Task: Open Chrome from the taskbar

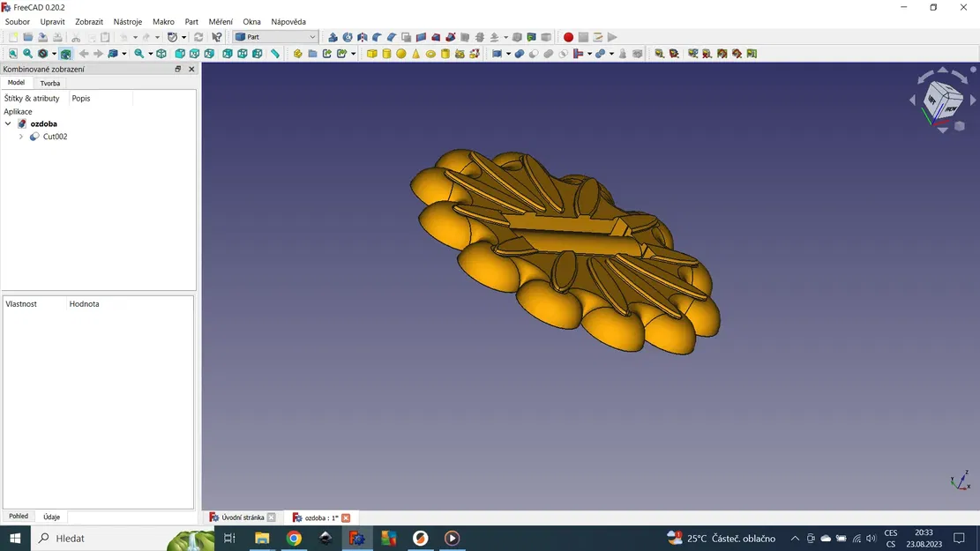Action: 294,538
